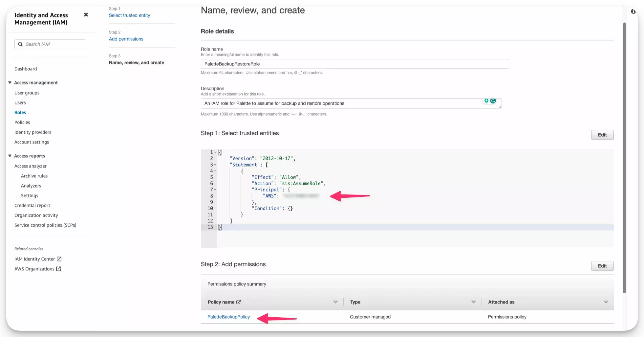
Task: Close the IAM navigation panel with the X
Action: (86, 14)
